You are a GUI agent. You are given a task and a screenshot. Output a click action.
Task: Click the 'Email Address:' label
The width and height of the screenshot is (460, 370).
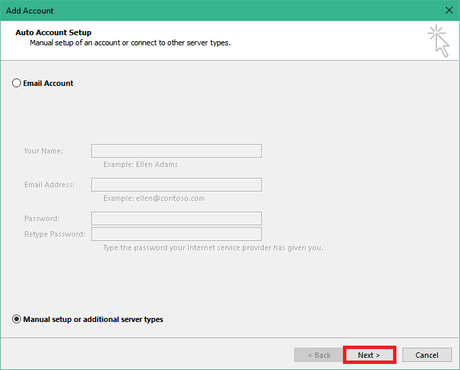(x=49, y=185)
